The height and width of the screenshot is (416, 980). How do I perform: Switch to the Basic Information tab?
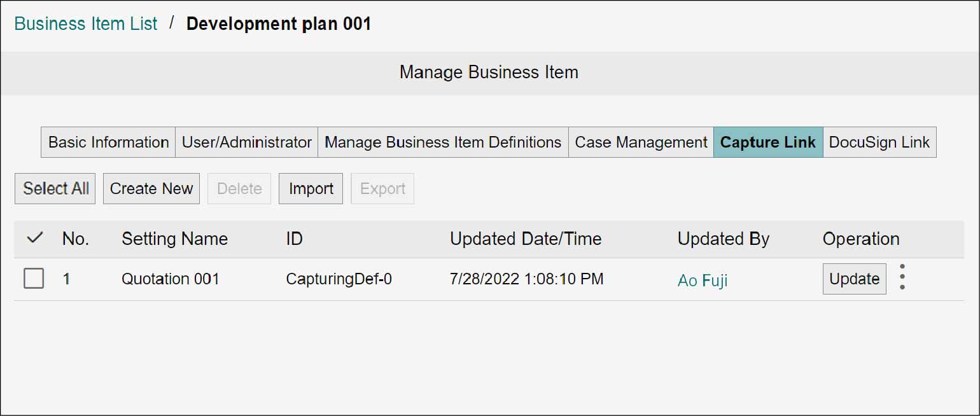(x=108, y=142)
